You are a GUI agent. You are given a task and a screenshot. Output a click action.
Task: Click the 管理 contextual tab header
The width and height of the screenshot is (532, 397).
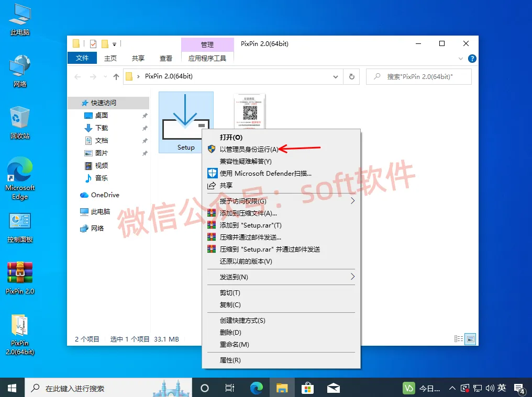207,44
